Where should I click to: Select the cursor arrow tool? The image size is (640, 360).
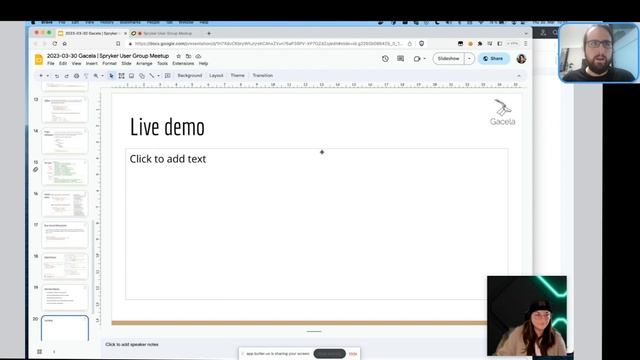coord(111,76)
